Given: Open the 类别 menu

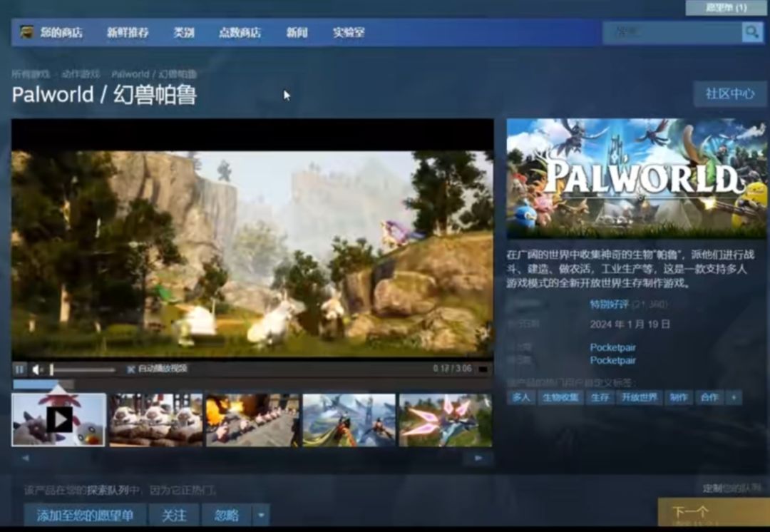Looking at the screenshot, I should coord(184,32).
